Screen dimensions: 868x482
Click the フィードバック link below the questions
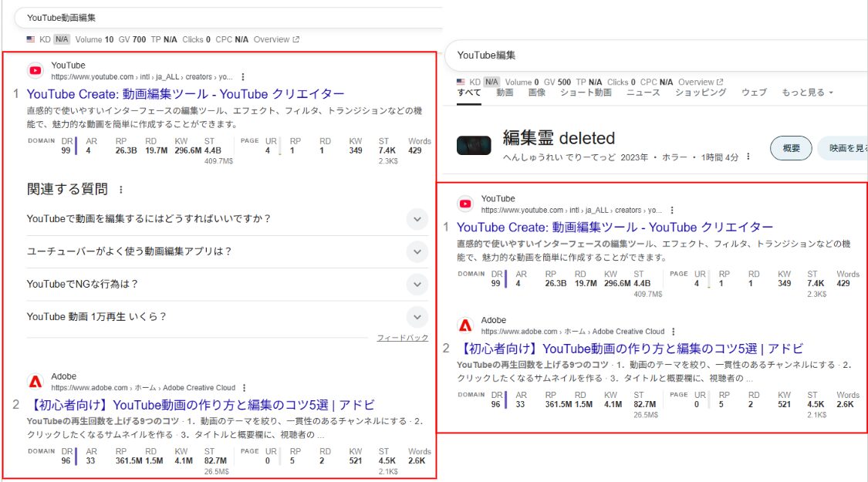[x=402, y=338]
